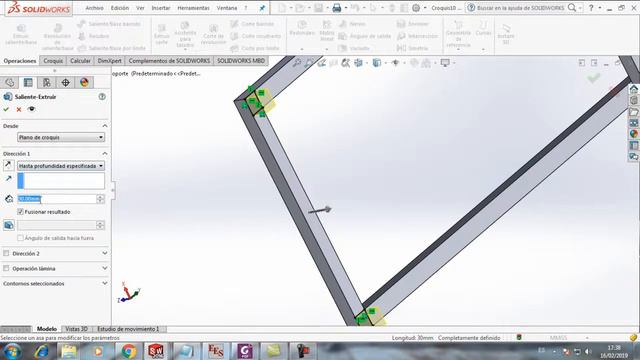Switch to the Croquis ribbon tab

tap(53, 61)
